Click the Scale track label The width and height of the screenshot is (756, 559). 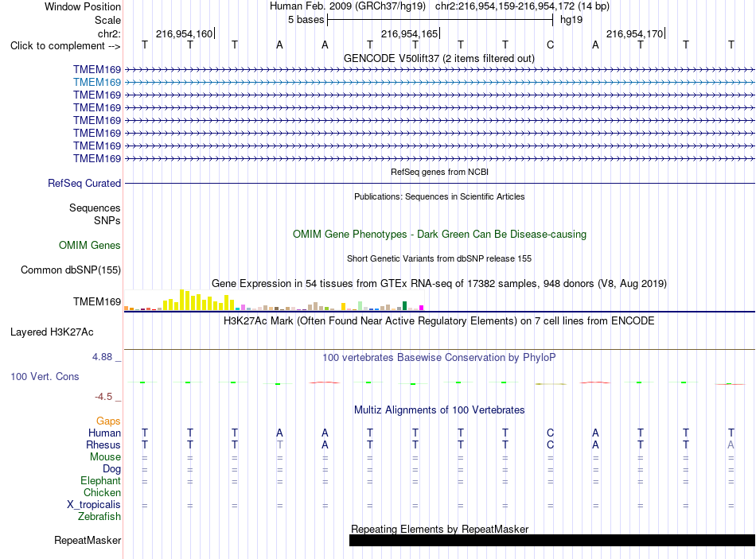(x=107, y=20)
